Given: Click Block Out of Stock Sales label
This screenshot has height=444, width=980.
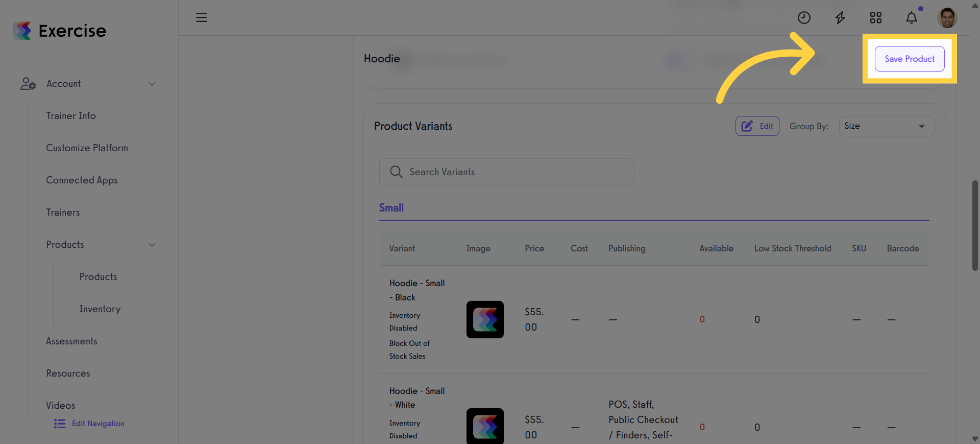Looking at the screenshot, I should tap(409, 349).
